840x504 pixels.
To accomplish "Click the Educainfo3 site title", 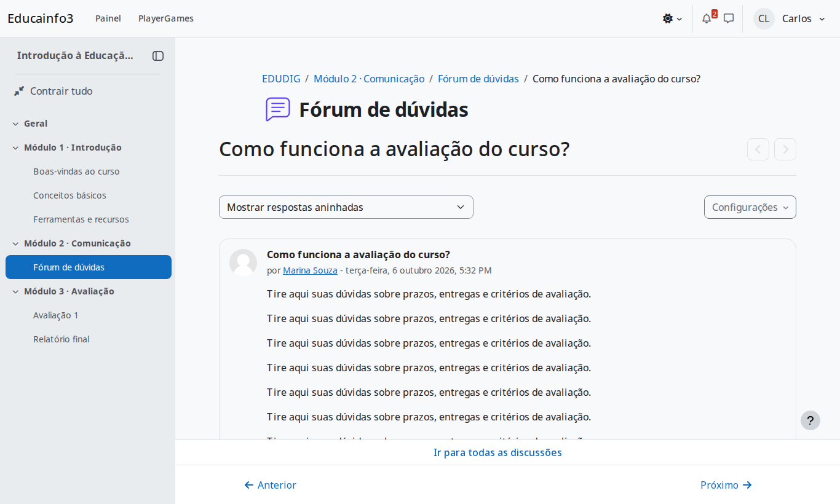I will [x=41, y=18].
